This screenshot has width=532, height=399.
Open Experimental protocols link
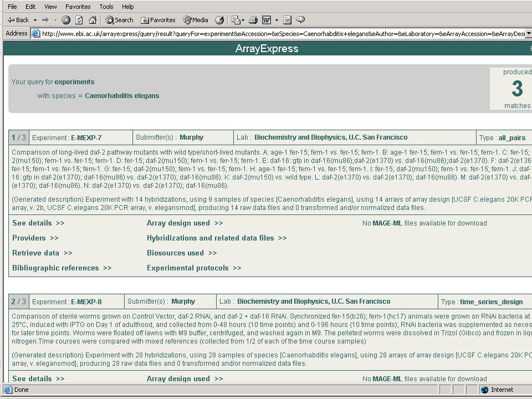[x=194, y=268]
